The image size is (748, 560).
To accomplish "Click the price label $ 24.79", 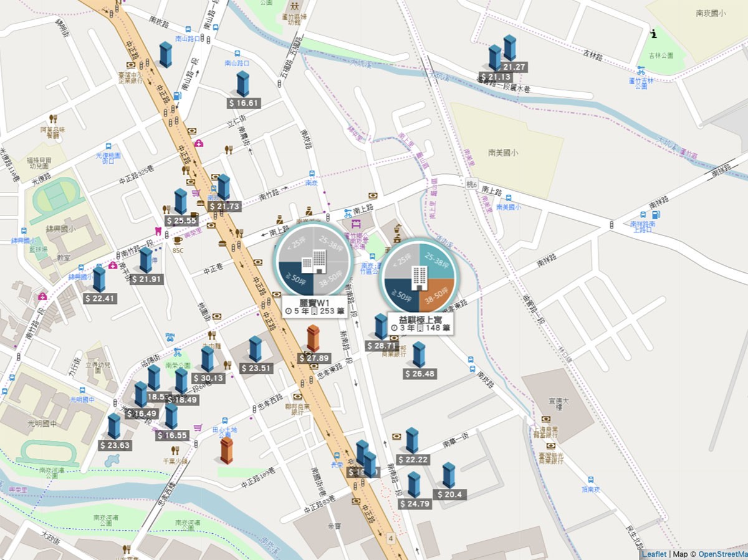I will point(415,503).
